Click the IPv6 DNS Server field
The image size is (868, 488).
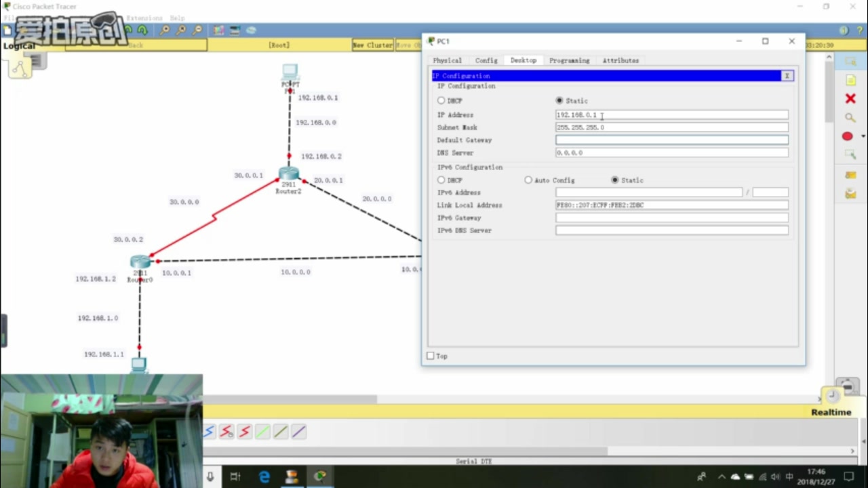click(672, 230)
